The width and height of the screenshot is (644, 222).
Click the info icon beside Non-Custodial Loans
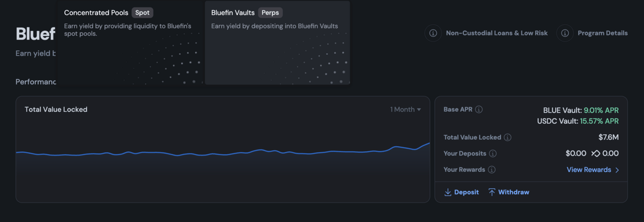tap(433, 33)
